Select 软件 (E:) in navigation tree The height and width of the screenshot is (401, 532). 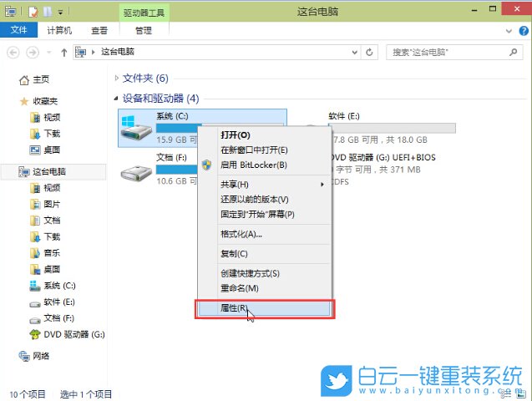[x=59, y=302]
